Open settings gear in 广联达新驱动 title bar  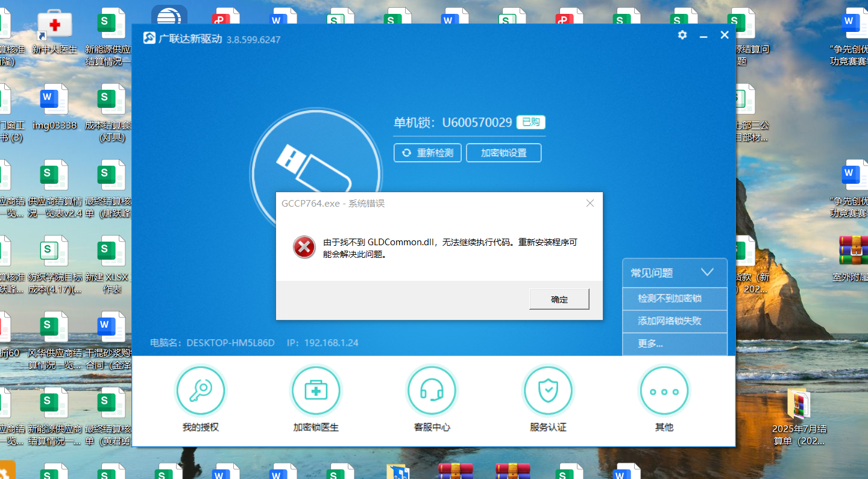pos(682,35)
